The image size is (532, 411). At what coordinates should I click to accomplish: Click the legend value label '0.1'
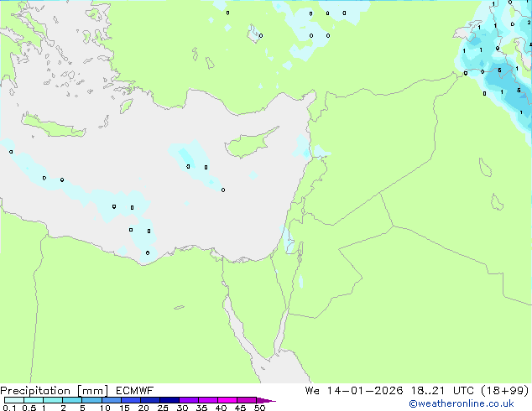pos(9,408)
